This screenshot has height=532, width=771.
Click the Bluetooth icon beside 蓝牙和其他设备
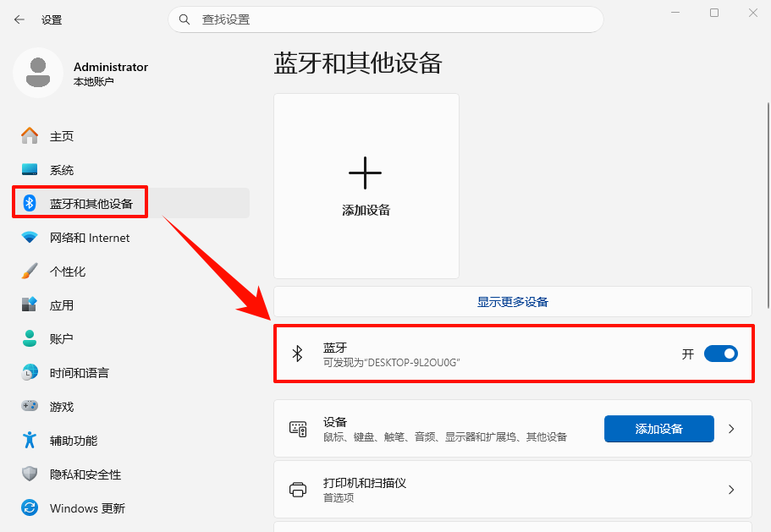click(30, 203)
